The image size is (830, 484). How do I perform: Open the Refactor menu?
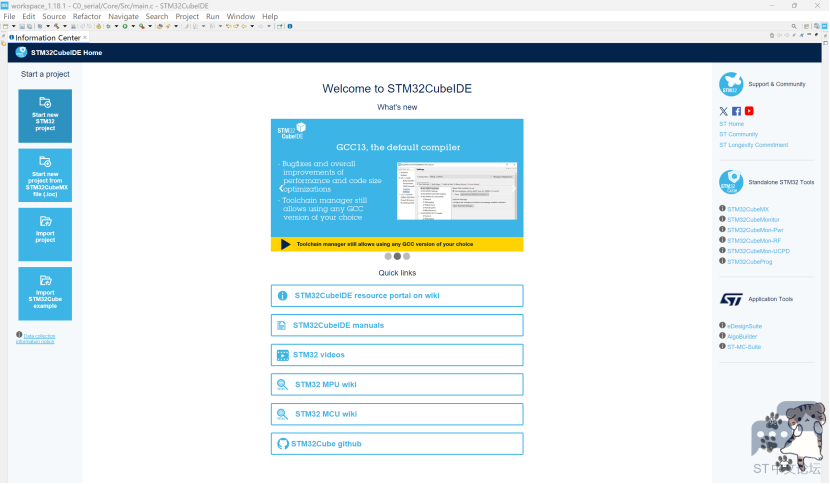[x=87, y=16]
